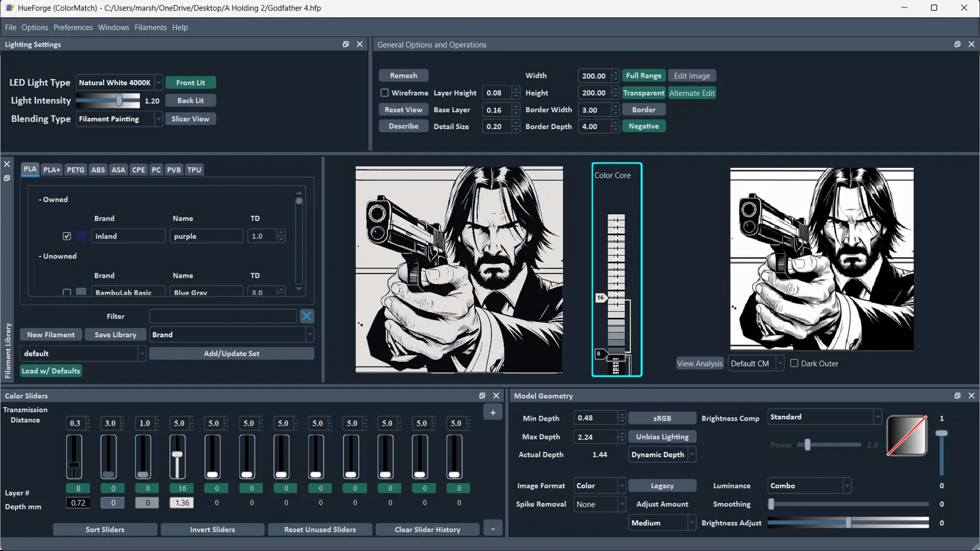Close the Filament Library side panel

(7, 164)
